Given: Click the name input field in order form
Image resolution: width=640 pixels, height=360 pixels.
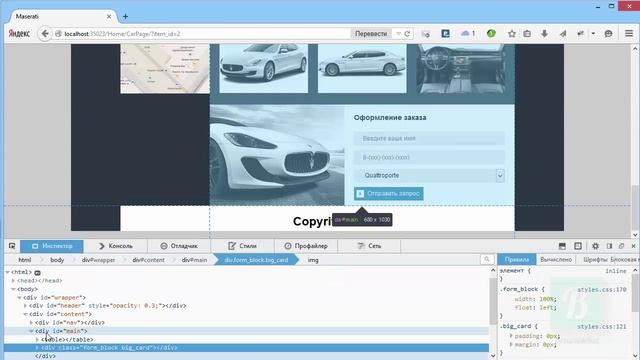Looking at the screenshot, I should pos(429,138).
